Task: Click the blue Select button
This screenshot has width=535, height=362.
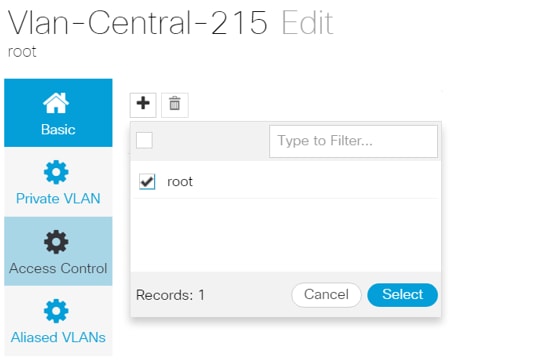Action: pos(403,295)
